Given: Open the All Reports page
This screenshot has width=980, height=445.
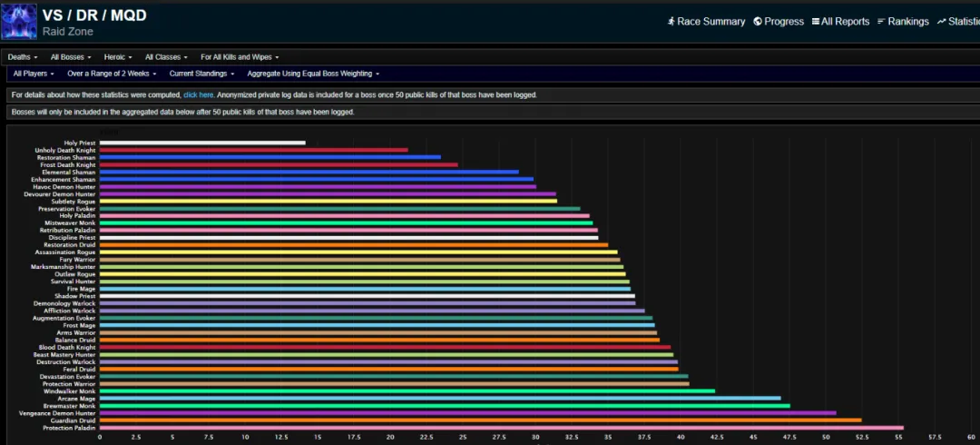Looking at the screenshot, I should click(x=840, y=21).
